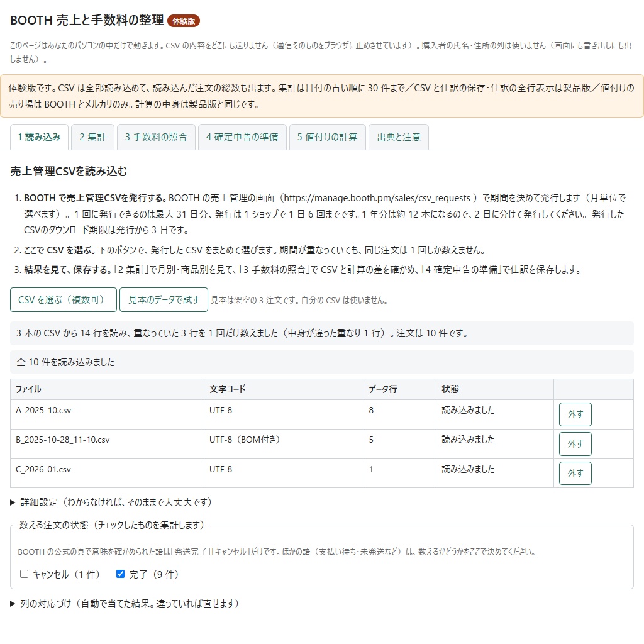Remove A_2025-10.csv with its 外す button
The width and height of the screenshot is (644, 644).
(575, 414)
